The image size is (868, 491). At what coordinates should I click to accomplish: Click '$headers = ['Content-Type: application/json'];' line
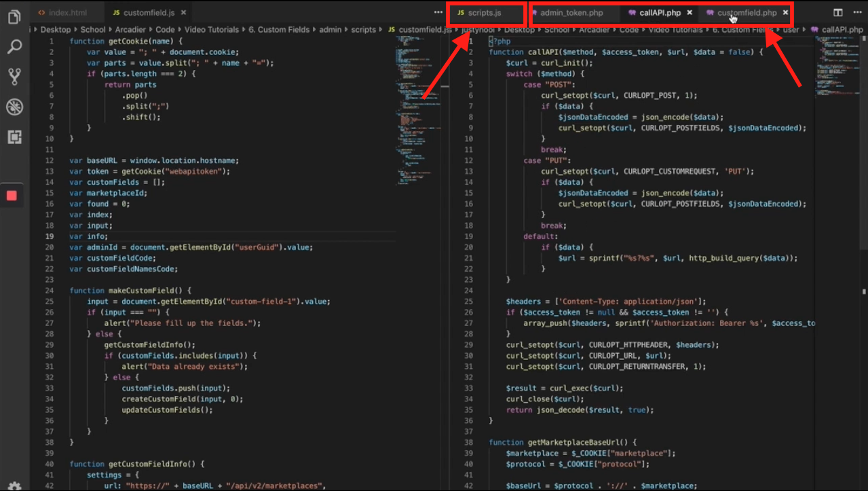pos(606,301)
